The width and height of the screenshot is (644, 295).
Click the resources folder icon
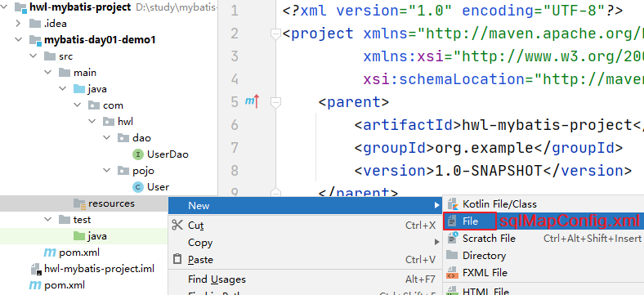pyautogui.click(x=79, y=203)
